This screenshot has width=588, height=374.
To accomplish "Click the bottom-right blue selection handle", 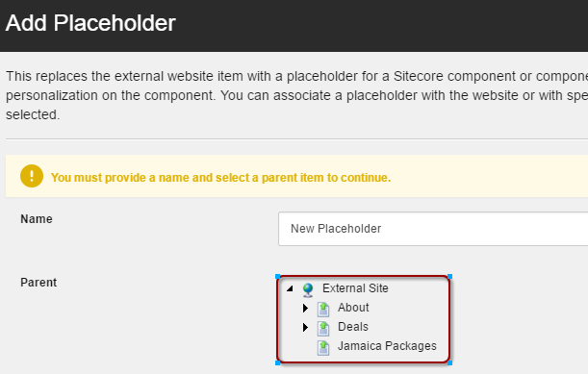I will [450, 362].
